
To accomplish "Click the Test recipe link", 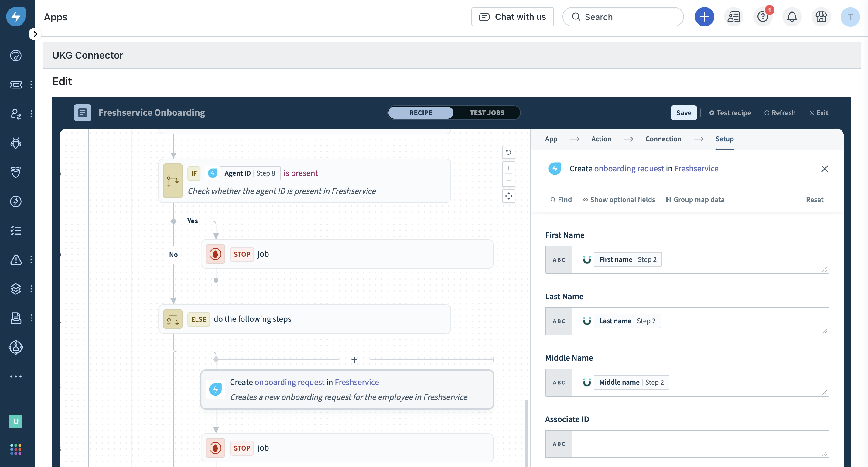I will 730,113.
